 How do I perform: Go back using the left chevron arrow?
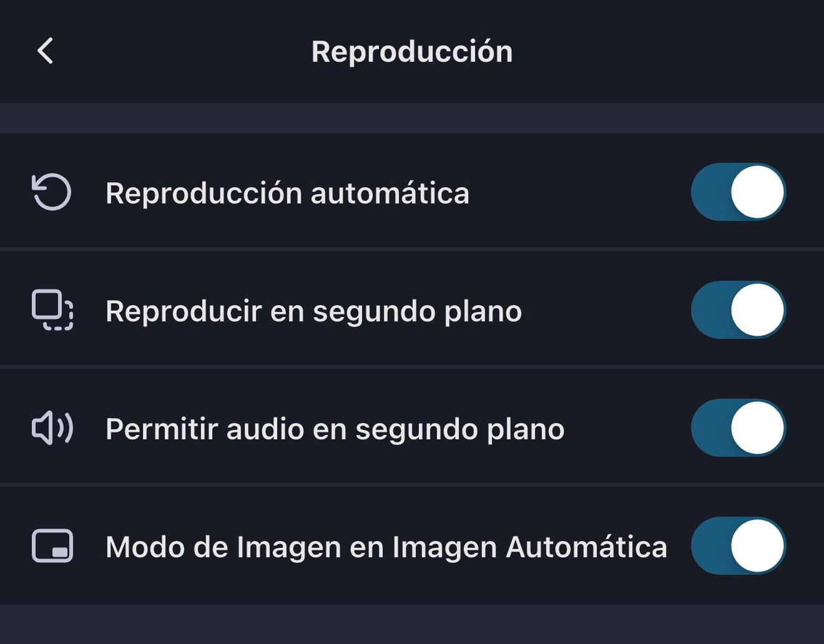(x=46, y=51)
